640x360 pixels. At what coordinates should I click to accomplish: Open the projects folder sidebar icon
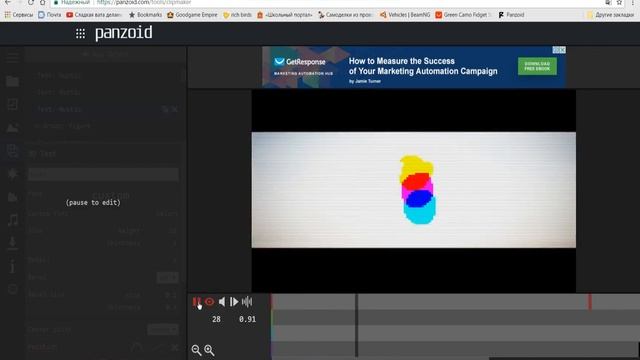click(x=12, y=81)
